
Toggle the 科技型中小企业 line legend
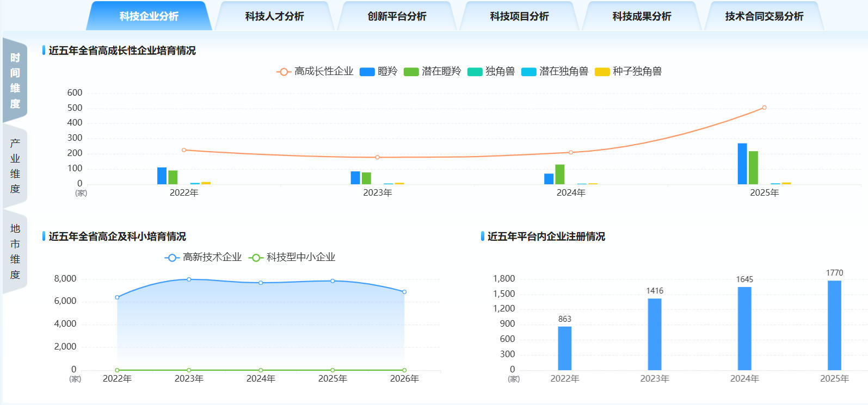(292, 258)
